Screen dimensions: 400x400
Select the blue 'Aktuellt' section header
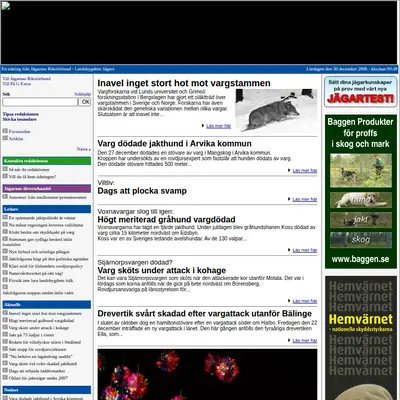(x=47, y=305)
